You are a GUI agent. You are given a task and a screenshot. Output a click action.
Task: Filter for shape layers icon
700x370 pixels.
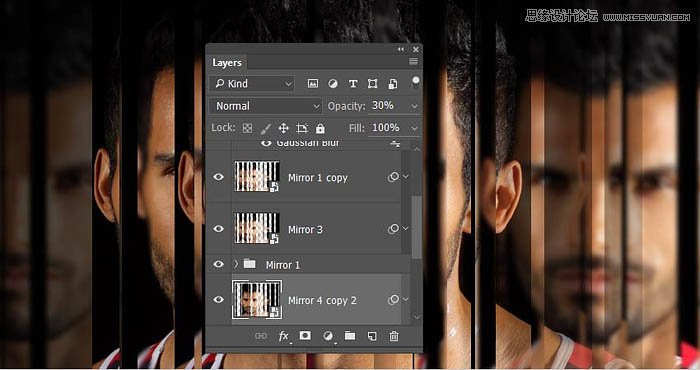tap(372, 83)
